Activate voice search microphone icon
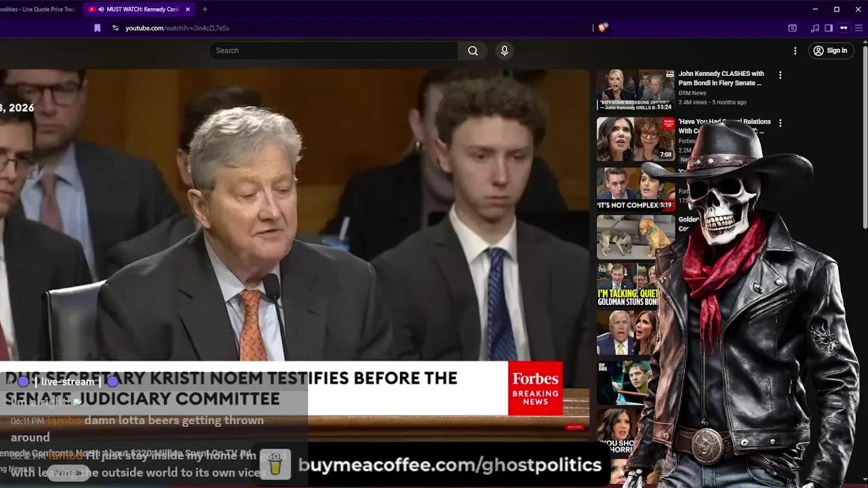The image size is (868, 488). (505, 50)
